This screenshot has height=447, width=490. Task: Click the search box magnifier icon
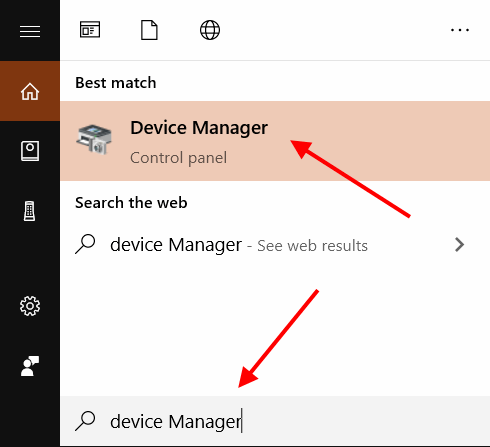[x=85, y=421]
